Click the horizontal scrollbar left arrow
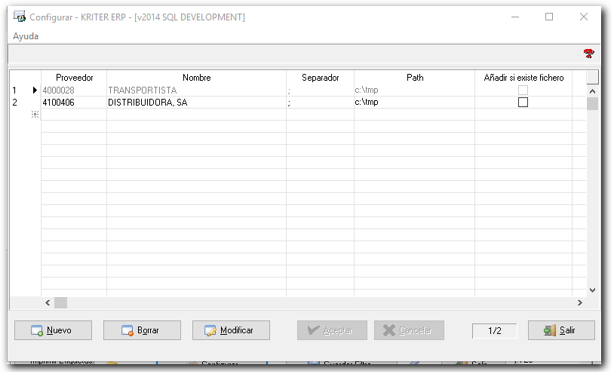 coord(48,303)
